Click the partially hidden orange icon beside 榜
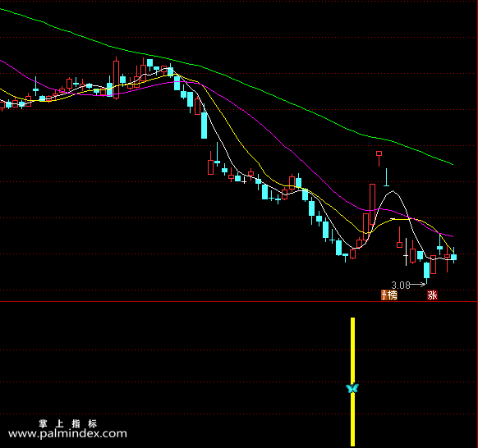 [384, 295]
